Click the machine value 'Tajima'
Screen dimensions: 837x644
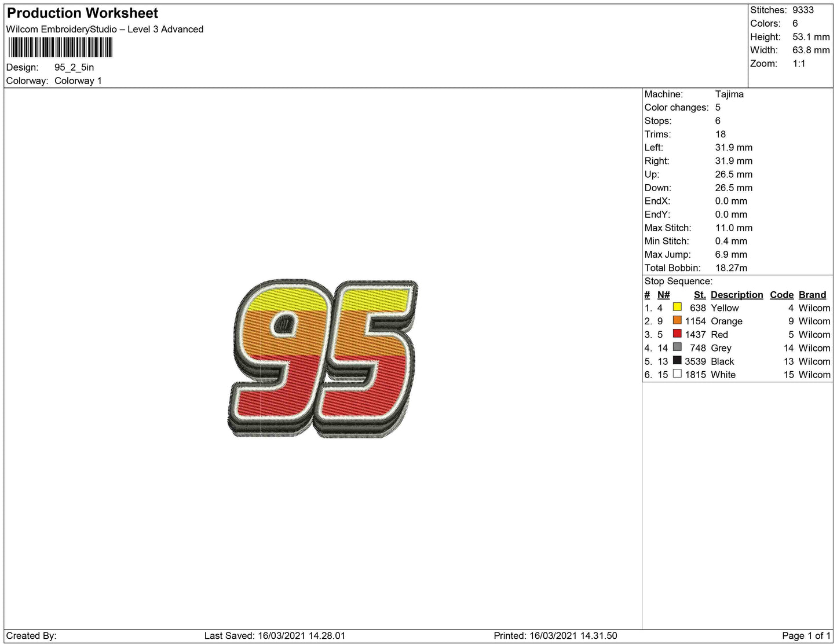(x=729, y=94)
